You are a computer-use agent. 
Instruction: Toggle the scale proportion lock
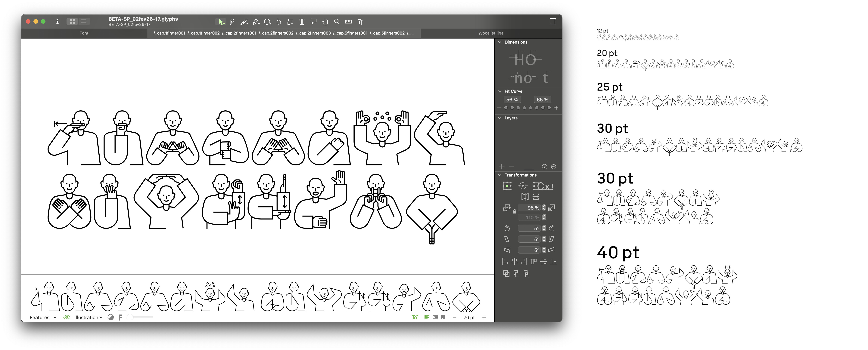[515, 212]
